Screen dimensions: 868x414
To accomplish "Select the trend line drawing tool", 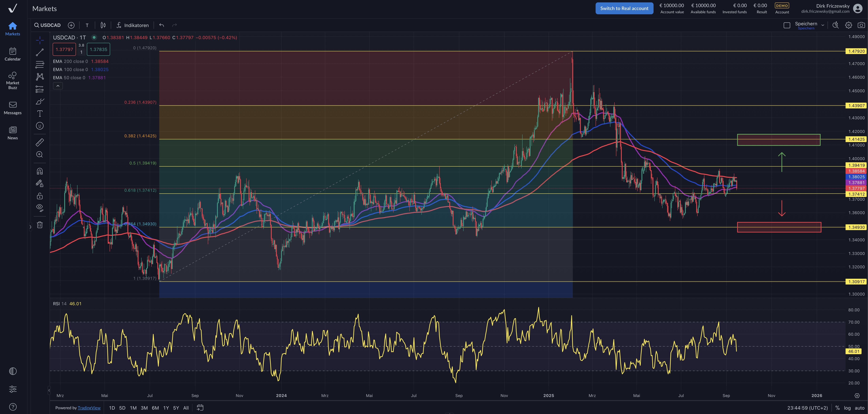I will (40, 52).
